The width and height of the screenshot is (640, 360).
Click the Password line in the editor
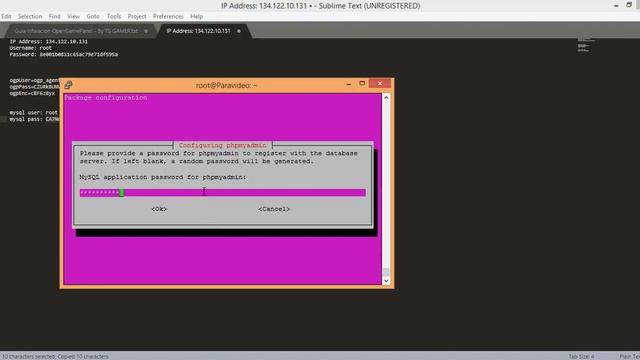click(x=64, y=55)
